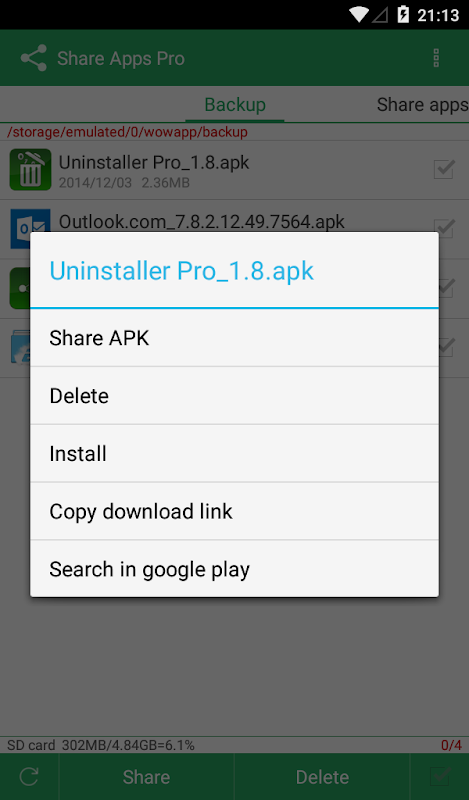469x800 pixels.
Task: Check the Outlook.com apk checkbox
Action: 443,226
